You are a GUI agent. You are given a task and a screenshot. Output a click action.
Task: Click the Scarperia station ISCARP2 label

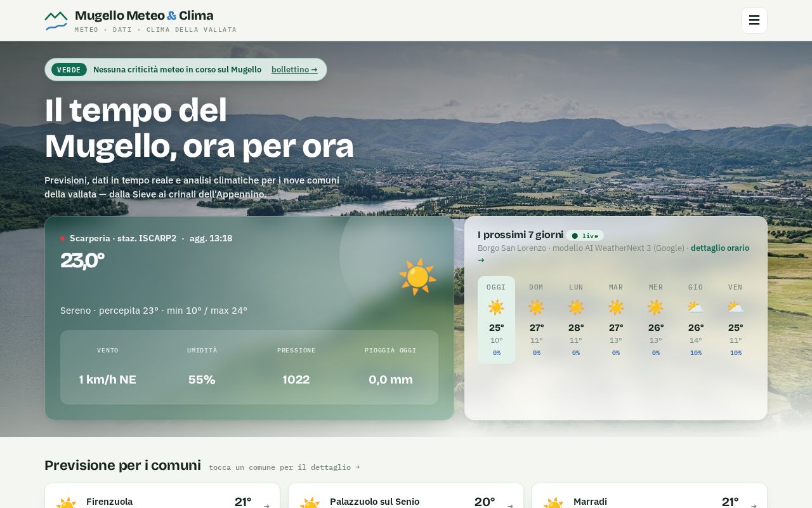tap(123, 239)
